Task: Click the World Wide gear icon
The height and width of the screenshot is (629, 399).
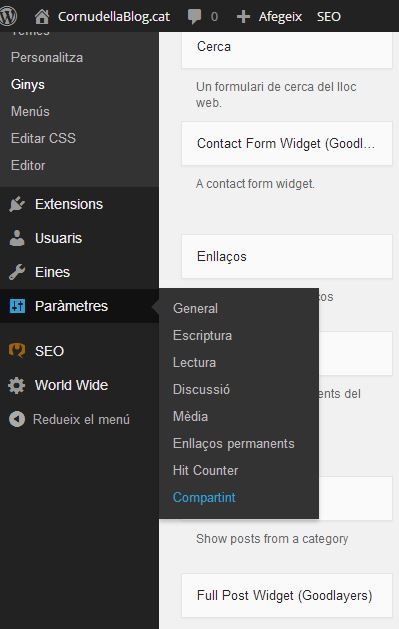Action: (x=16, y=385)
